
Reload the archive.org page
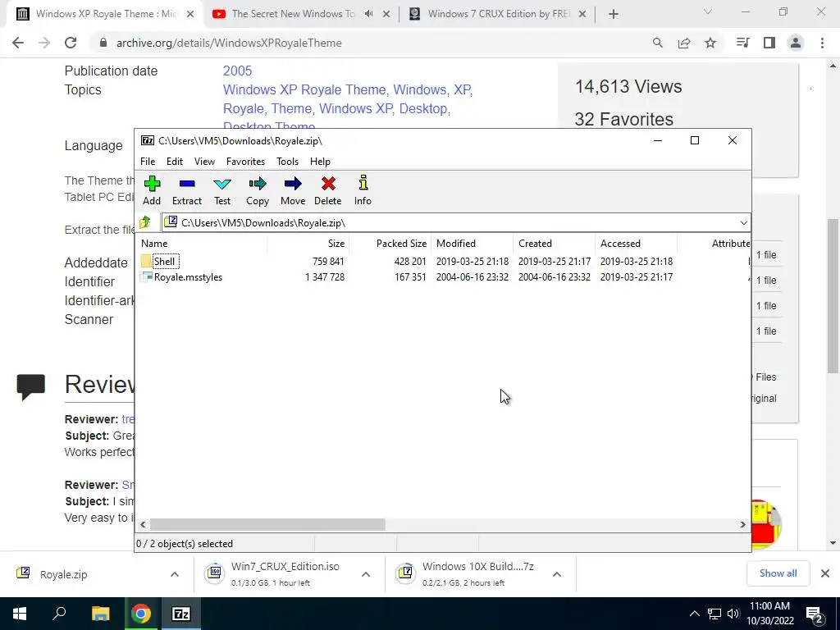(71, 43)
